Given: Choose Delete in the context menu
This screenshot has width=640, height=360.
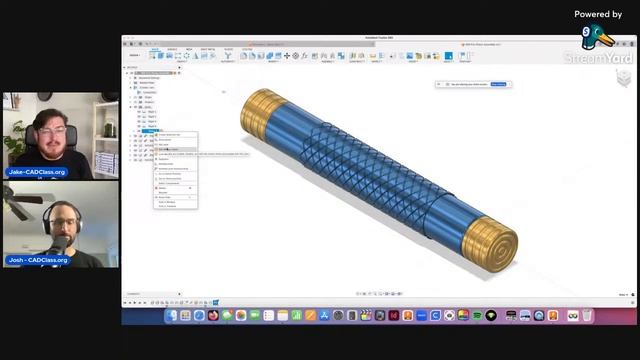Looking at the screenshot, I should point(176,188).
